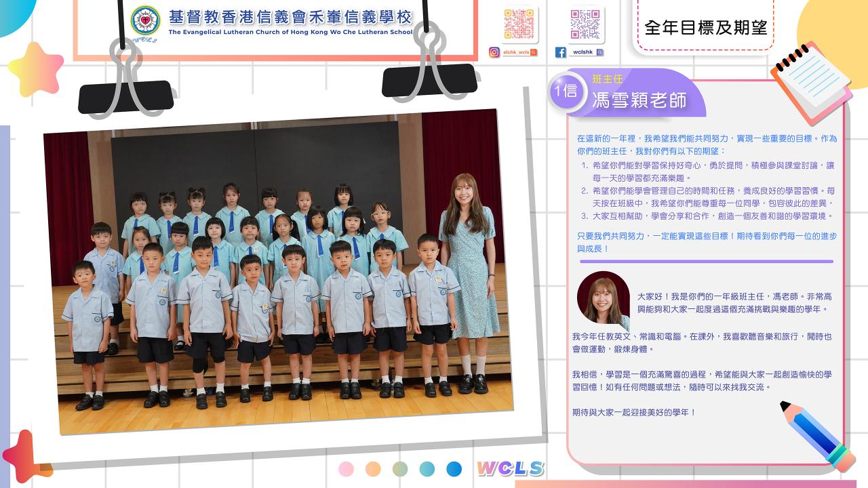The width and height of the screenshot is (868, 488).
Task: Click the Facebook QR code
Action: pos(585,24)
